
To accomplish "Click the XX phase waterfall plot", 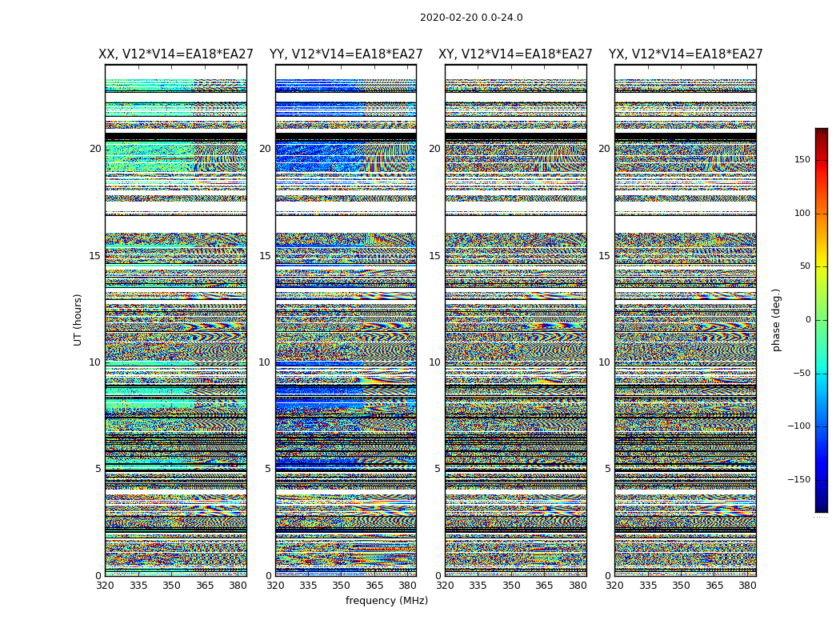I will tap(176, 320).
